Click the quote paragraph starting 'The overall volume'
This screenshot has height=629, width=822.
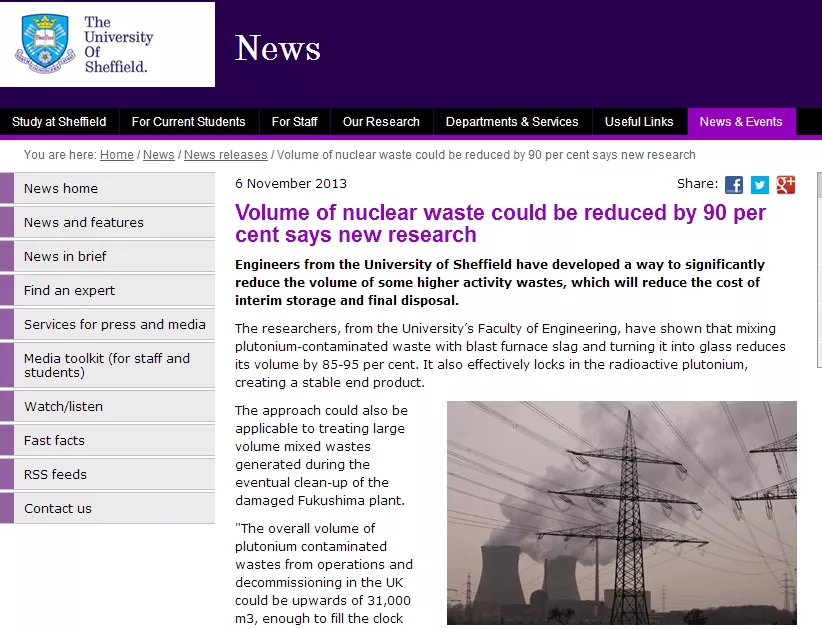[324, 573]
